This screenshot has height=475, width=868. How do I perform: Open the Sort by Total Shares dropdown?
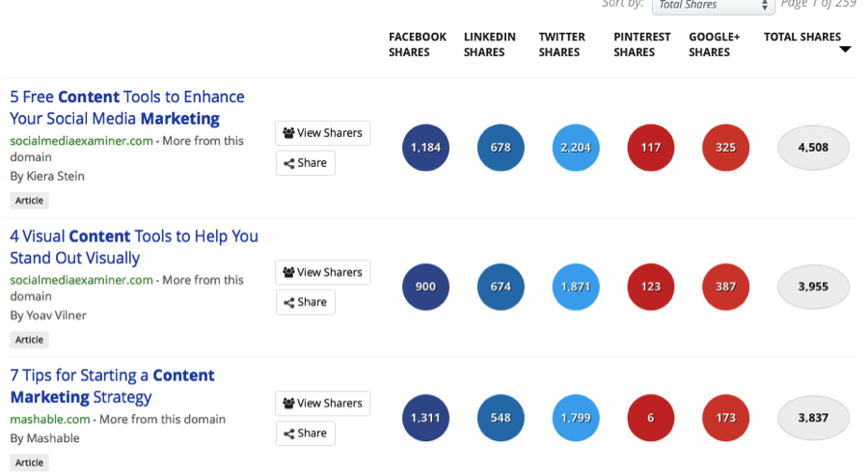(713, 6)
